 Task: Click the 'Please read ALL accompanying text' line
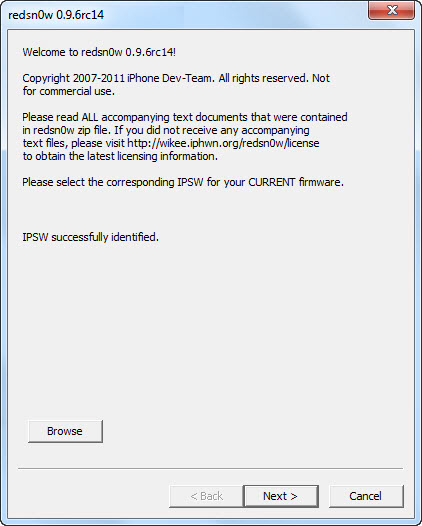(x=185, y=117)
